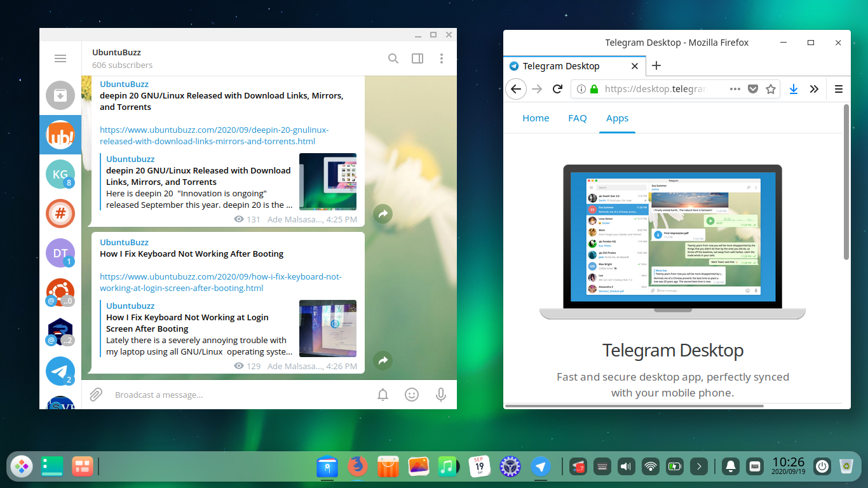Open Wi-Fi network tray icon
868x488 pixels.
(651, 467)
